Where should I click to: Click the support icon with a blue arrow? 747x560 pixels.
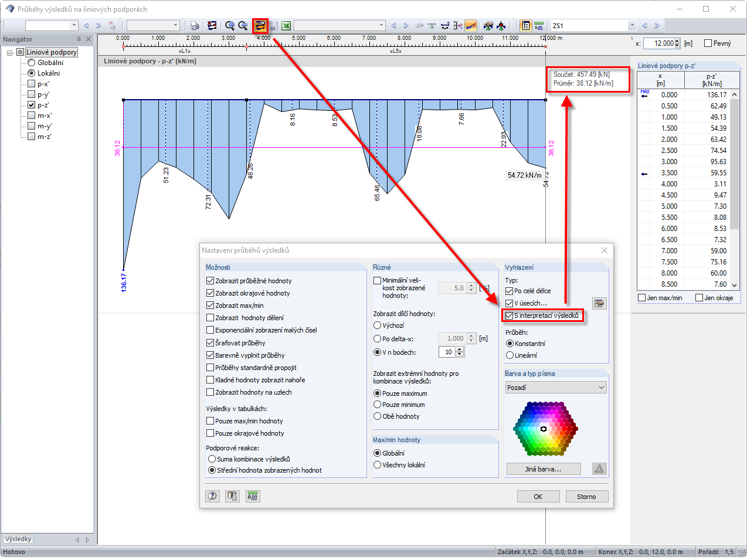click(446, 26)
